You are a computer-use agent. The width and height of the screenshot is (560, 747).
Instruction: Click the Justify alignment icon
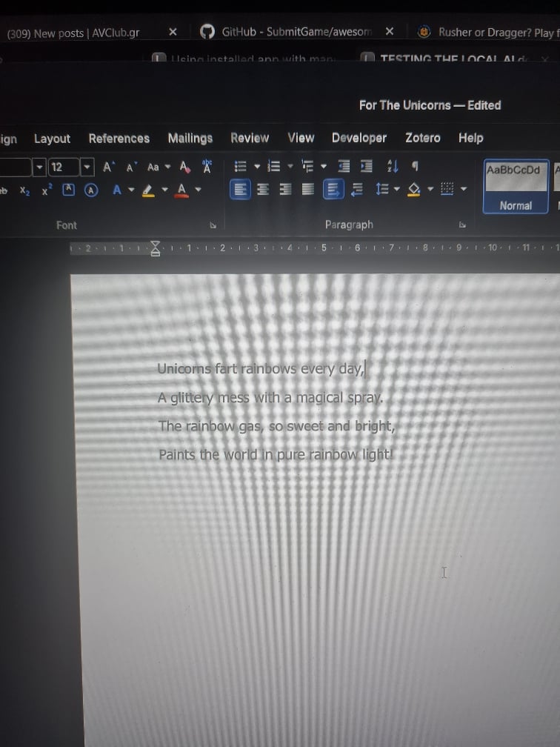coord(308,189)
